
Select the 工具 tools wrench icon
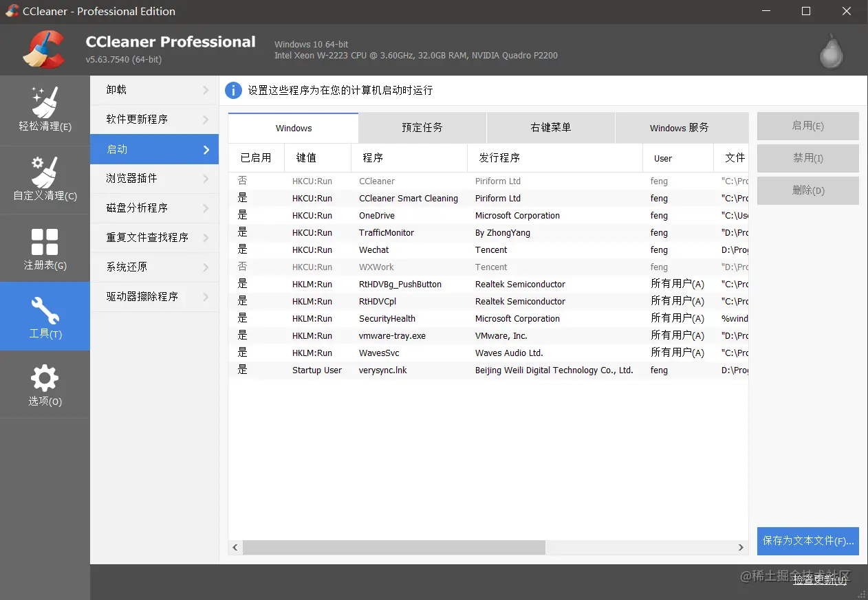click(45, 311)
